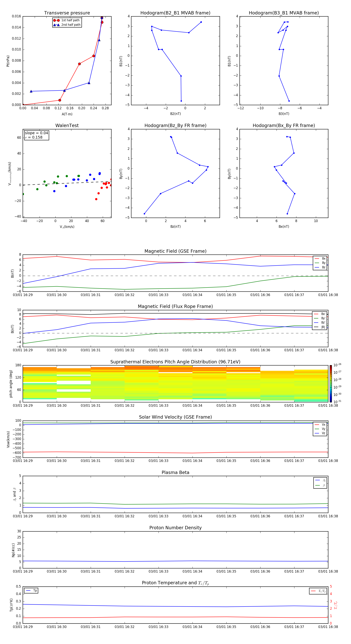The width and height of the screenshot is (351, 644).
Task: Click the Bx' legend entry in Flux Rope plot
Action: pos(320,314)
